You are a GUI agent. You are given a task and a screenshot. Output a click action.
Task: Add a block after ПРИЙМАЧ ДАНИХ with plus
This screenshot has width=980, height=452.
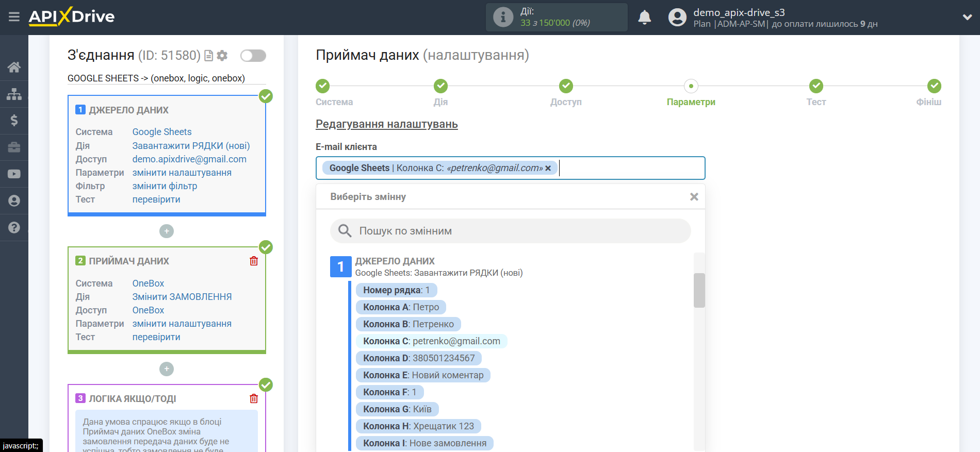tap(167, 369)
